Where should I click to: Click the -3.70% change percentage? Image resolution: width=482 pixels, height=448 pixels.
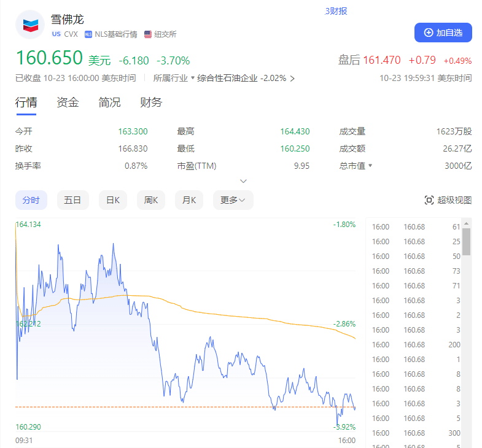click(x=173, y=61)
